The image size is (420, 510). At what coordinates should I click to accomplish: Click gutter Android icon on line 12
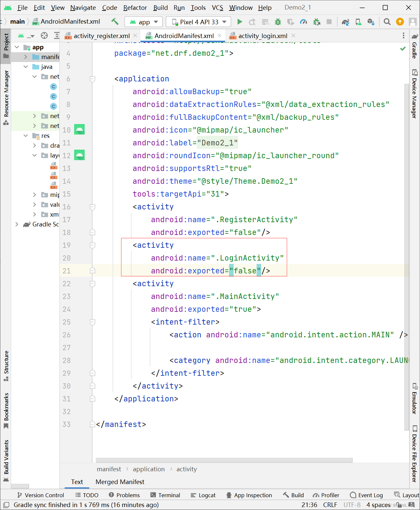coord(79,155)
